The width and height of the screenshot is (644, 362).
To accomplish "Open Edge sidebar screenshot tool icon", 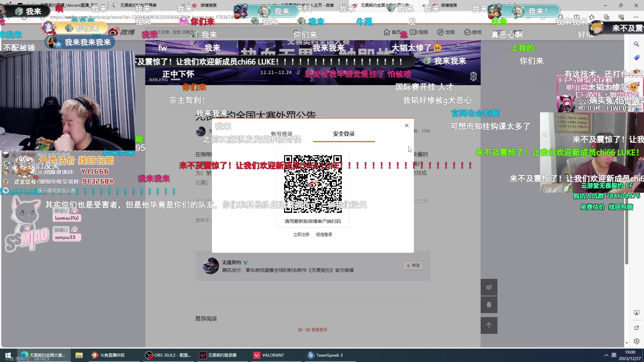I will pyautogui.click(x=636, y=313).
